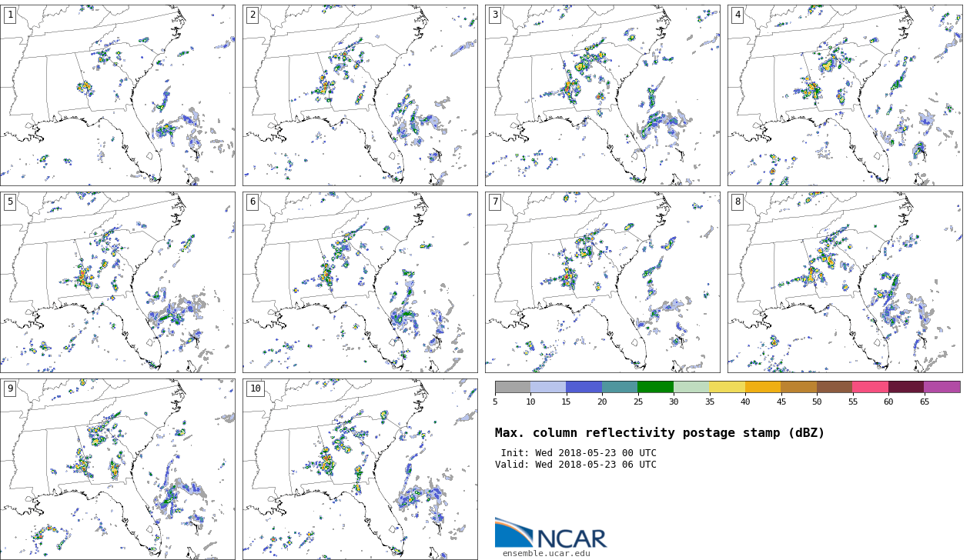Open ensemble member 3 reflectivity map
This screenshot has width=970, height=560.
coord(602,95)
